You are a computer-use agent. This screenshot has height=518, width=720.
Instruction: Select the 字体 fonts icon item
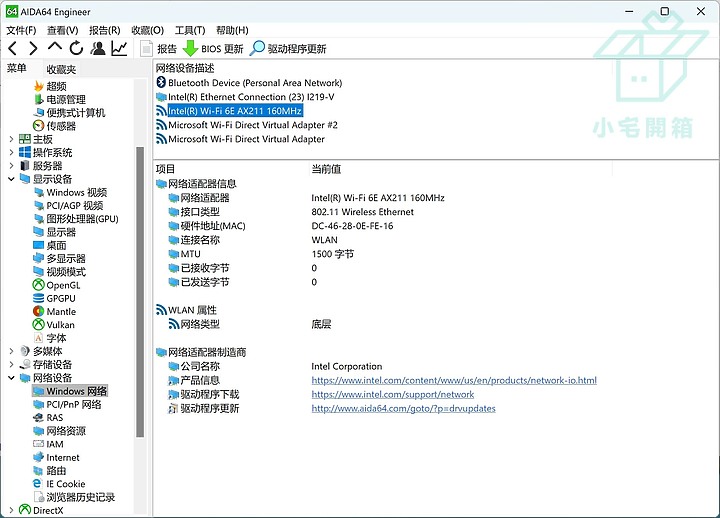(x=51, y=338)
